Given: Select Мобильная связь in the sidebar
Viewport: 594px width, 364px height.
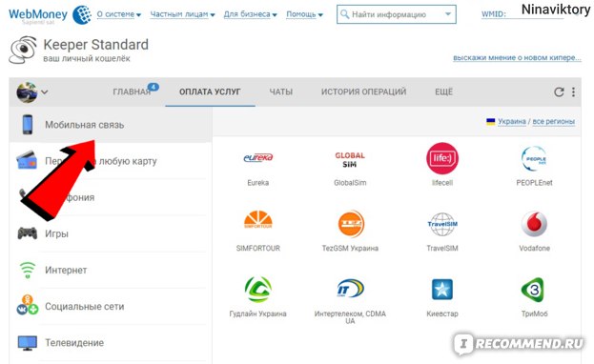Looking at the screenshot, I should click(x=111, y=125).
